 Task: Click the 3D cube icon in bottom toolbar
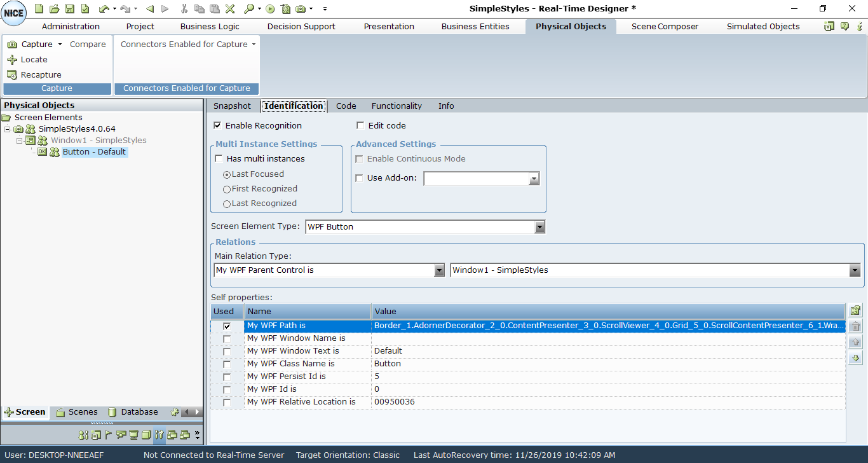pyautogui.click(x=146, y=436)
